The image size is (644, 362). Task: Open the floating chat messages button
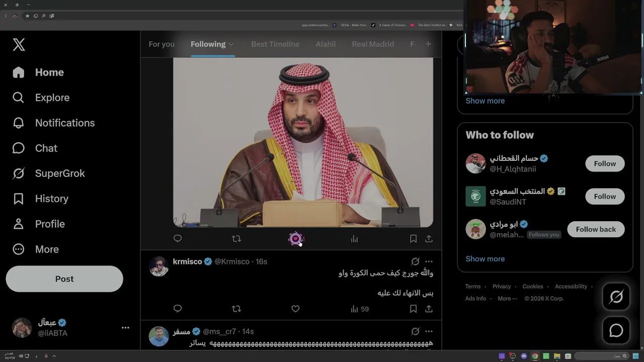pyautogui.click(x=616, y=330)
